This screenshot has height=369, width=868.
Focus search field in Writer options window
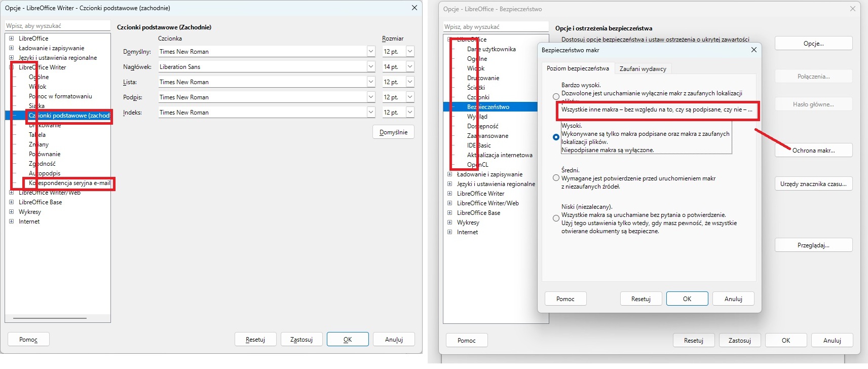coord(58,26)
